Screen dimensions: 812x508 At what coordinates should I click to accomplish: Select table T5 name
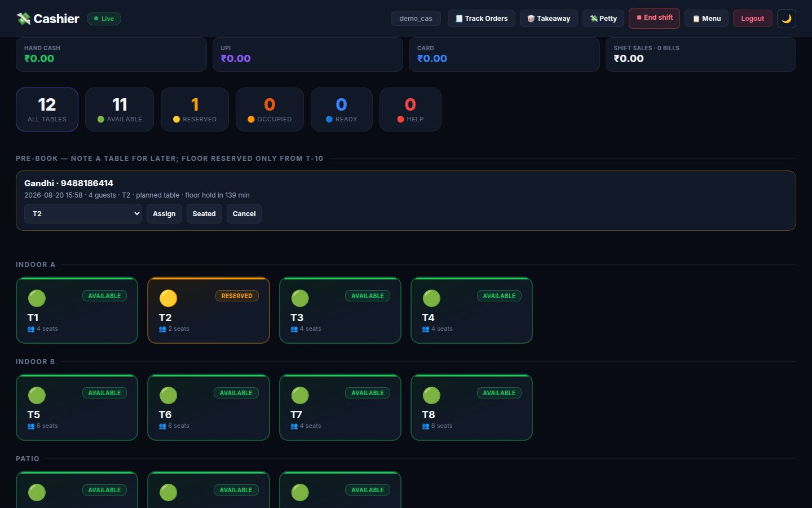34,415
